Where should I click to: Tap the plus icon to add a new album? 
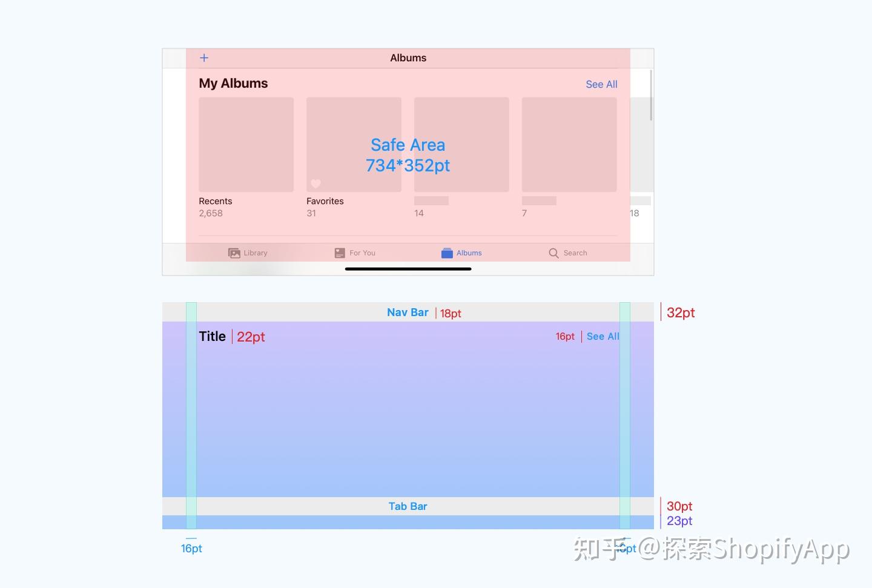[x=203, y=58]
